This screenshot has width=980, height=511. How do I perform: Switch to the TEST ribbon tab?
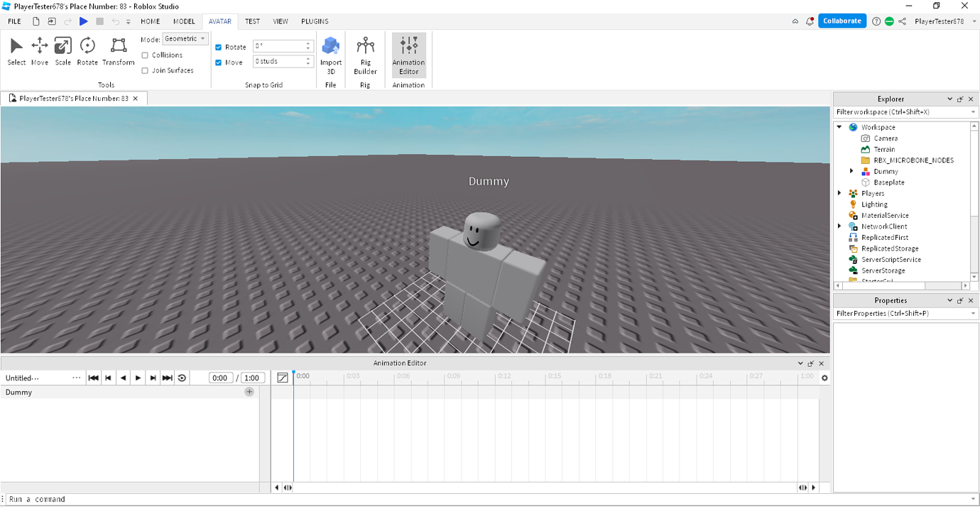point(252,21)
